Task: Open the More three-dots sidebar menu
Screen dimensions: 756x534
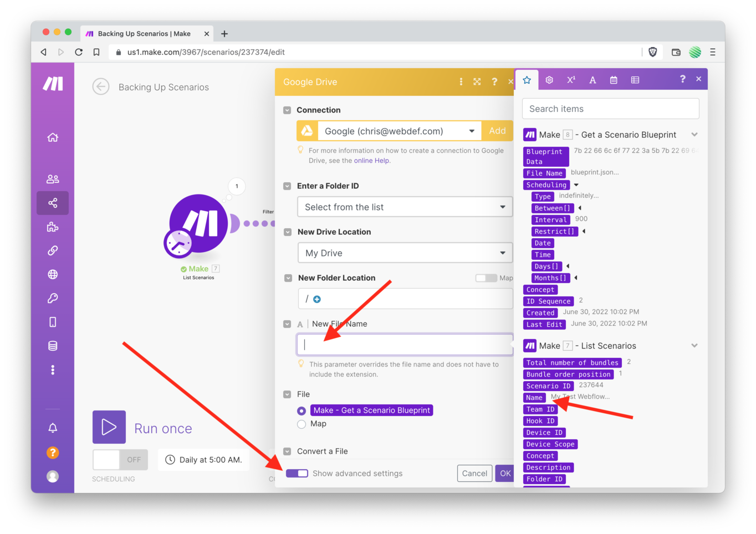Action: (x=53, y=369)
